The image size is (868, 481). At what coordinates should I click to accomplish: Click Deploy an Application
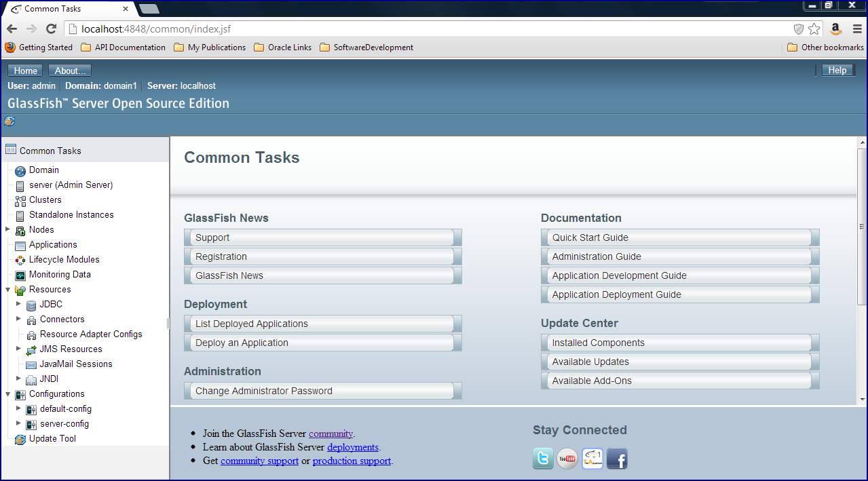tap(323, 343)
